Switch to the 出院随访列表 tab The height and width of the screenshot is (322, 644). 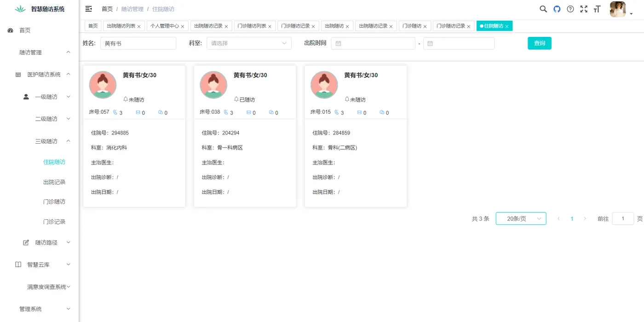click(121, 26)
